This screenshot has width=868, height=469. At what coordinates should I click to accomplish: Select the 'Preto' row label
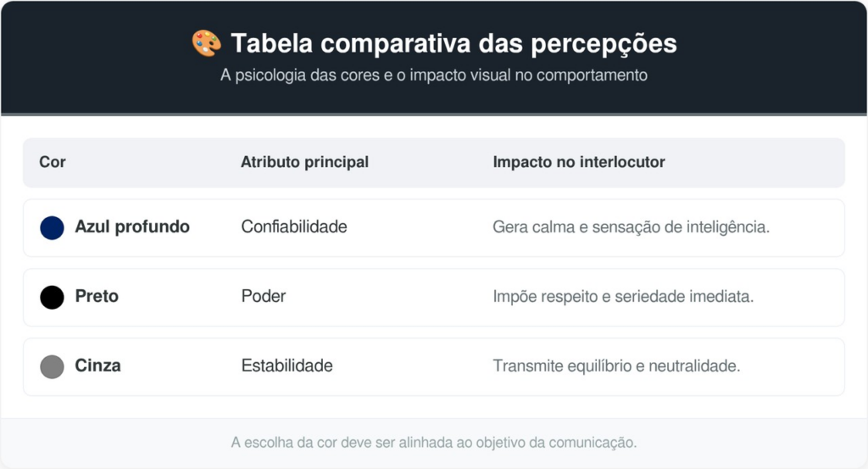tap(97, 297)
